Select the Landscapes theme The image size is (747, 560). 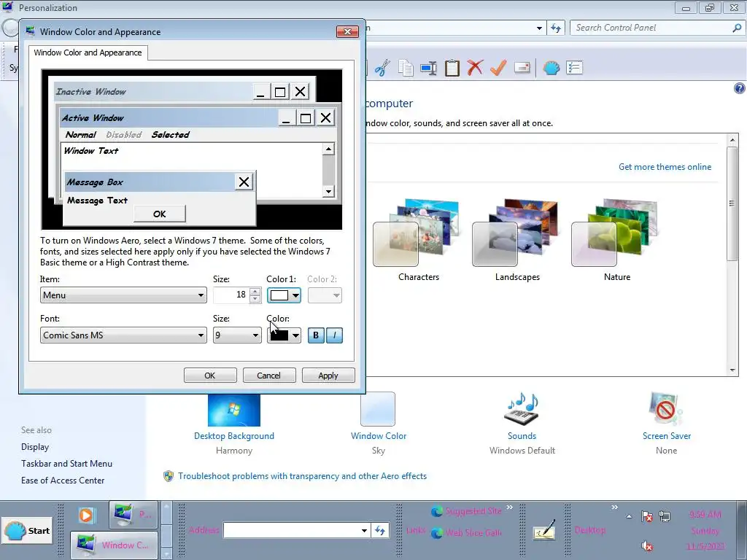pos(517,240)
